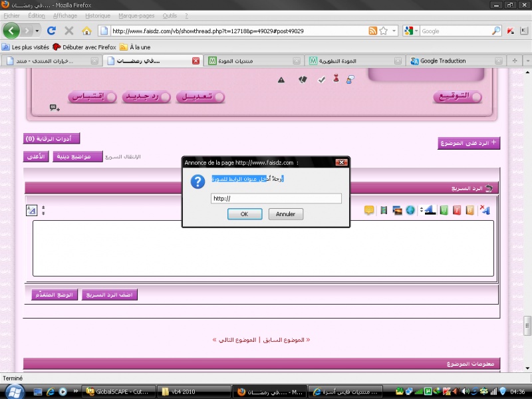Toggle italic text formatting in quick reply

click(x=457, y=211)
